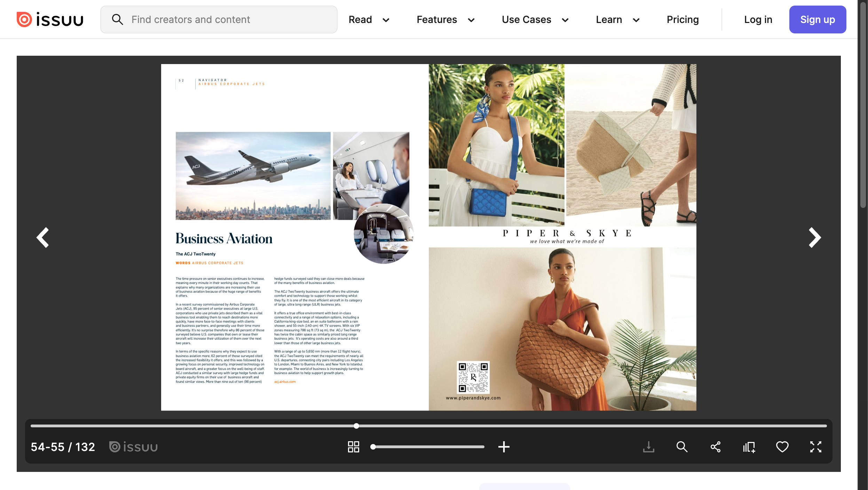Open the Features menu
The image size is (868, 490).
click(437, 20)
